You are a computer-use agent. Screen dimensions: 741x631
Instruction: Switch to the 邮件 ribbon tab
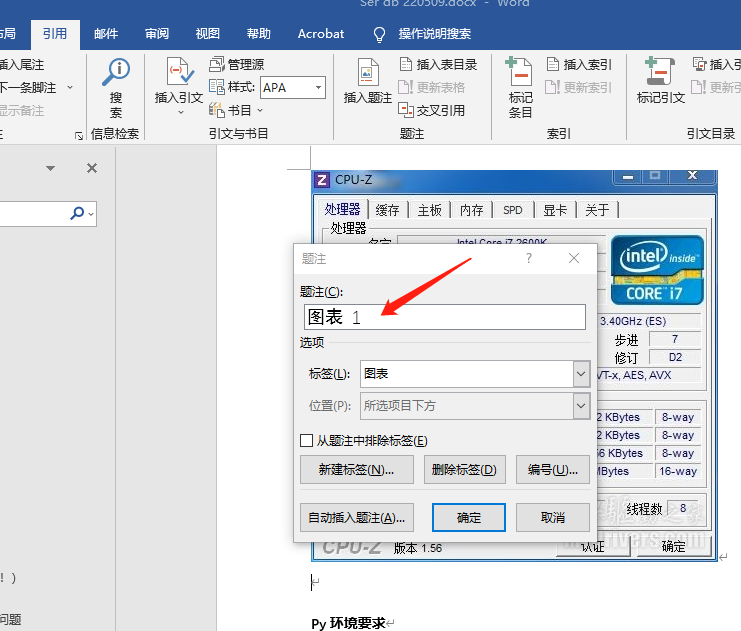(106, 34)
